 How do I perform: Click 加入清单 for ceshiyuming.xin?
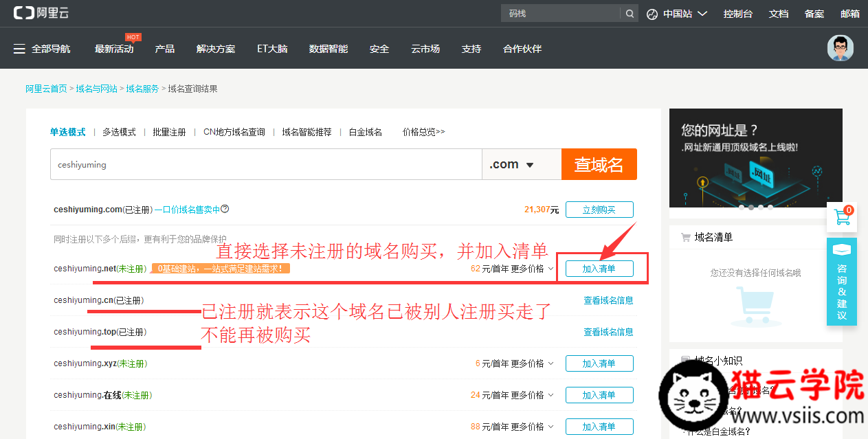pyautogui.click(x=599, y=427)
